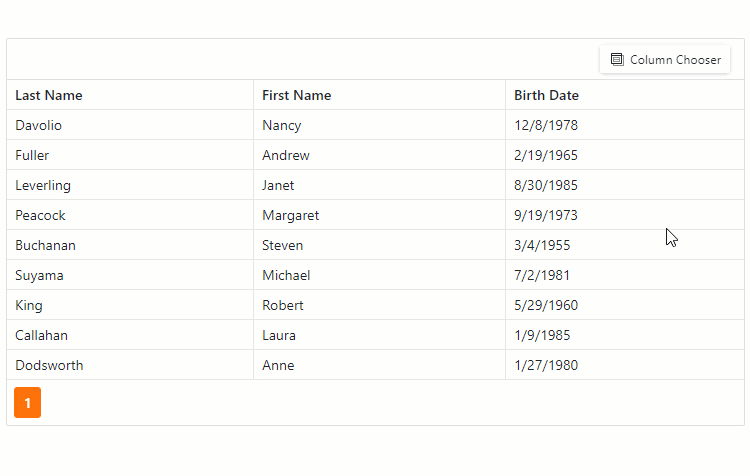Select birth date 12/8/1978 cell
750x476 pixels.
546,126
